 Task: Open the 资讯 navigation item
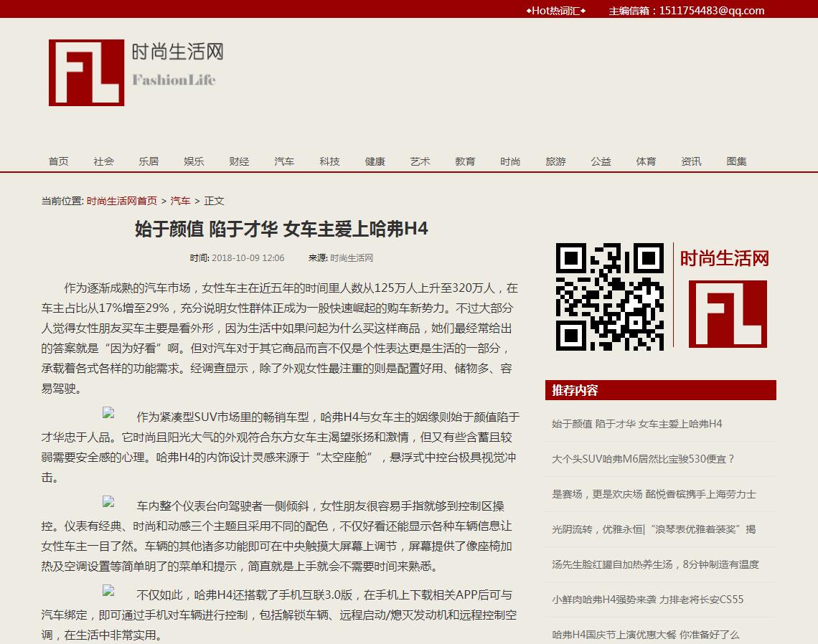(691, 161)
